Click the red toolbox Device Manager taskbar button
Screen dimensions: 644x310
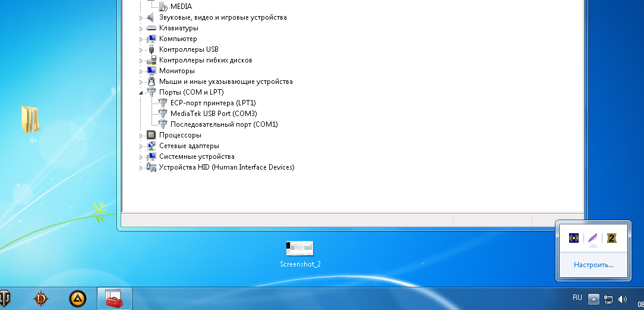coord(115,299)
